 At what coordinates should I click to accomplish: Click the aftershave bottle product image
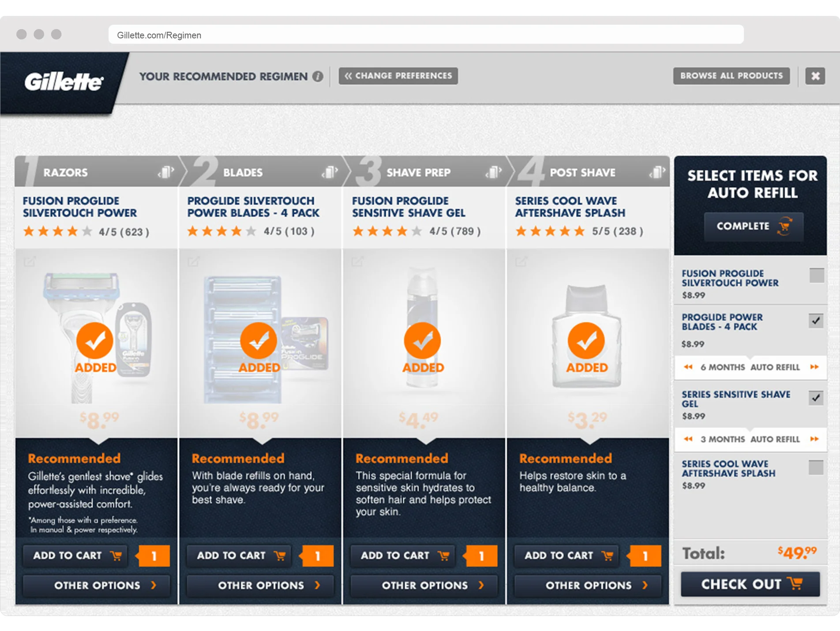point(587,336)
